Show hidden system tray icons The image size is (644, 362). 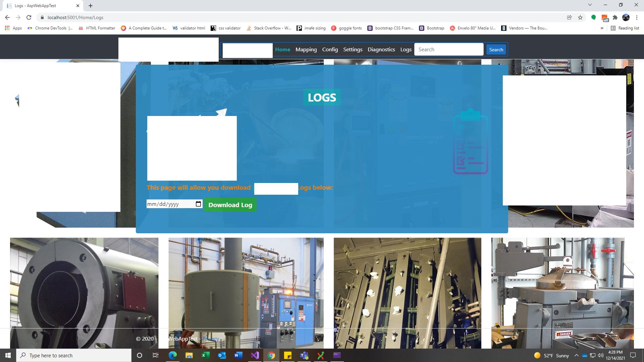(x=576, y=355)
